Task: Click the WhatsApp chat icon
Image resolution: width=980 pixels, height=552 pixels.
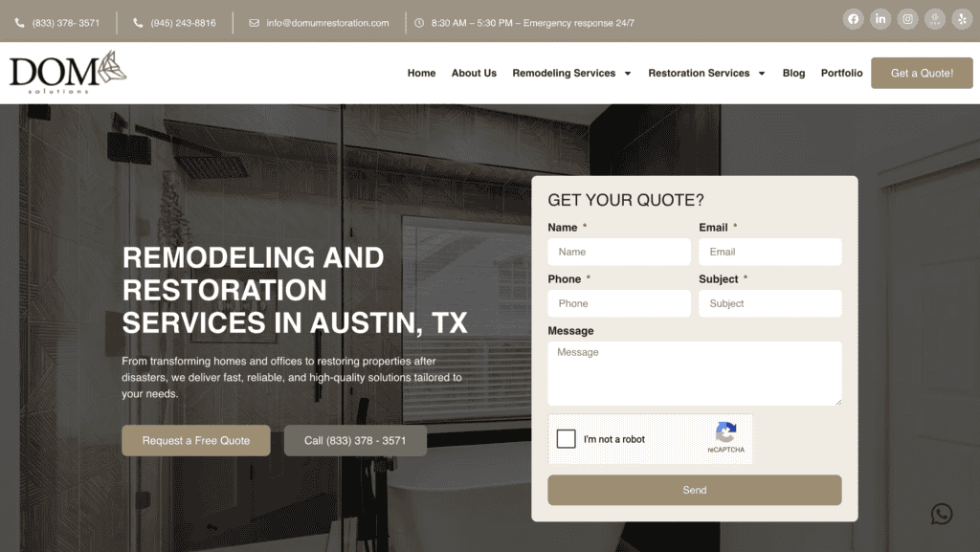Action: [942, 514]
